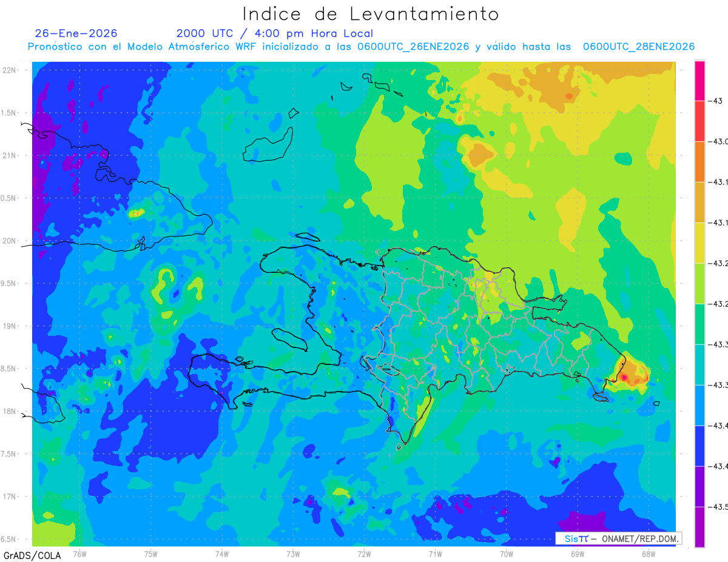Click the "72W" longitude label

[364, 554]
